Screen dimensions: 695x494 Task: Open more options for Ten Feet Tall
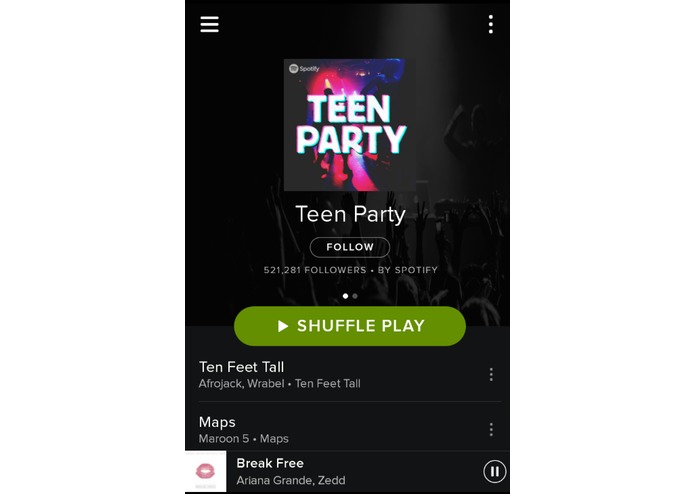491,374
